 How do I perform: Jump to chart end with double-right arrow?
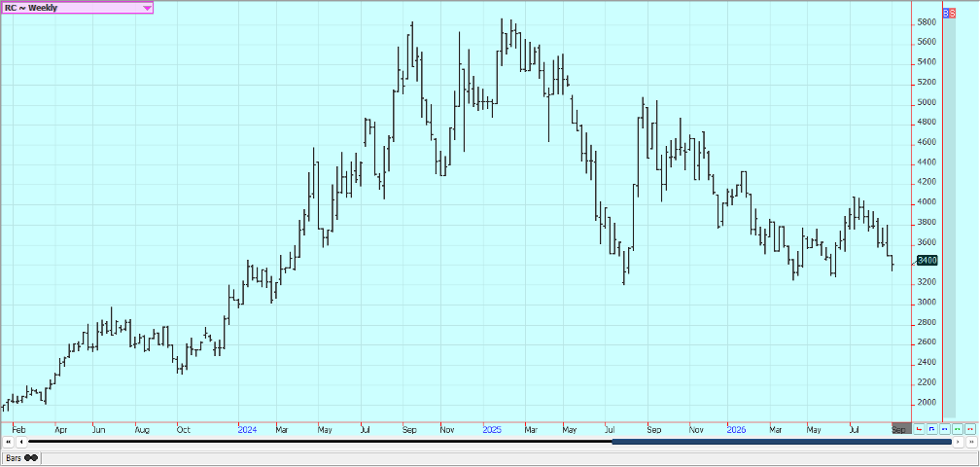(971, 442)
